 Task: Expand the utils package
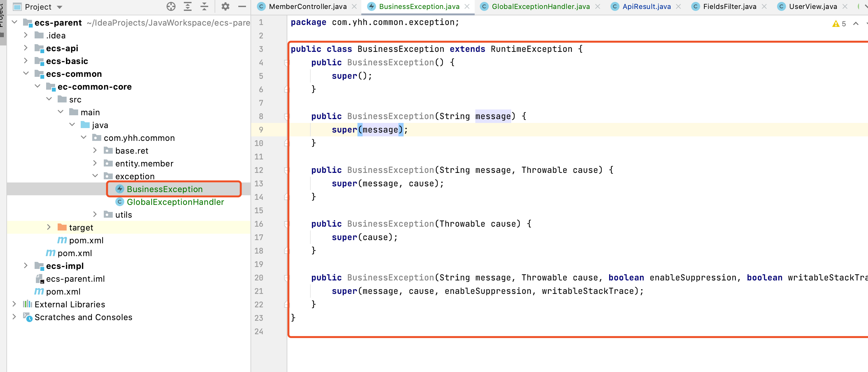(x=95, y=214)
